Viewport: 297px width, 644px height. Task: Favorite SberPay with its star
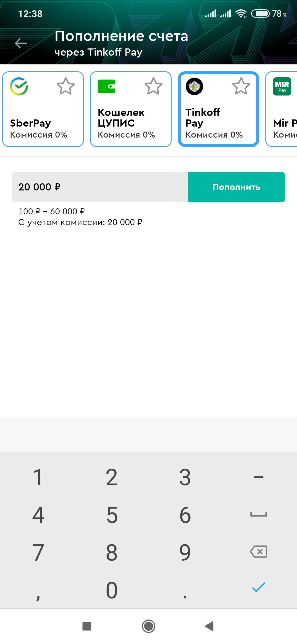point(66,86)
